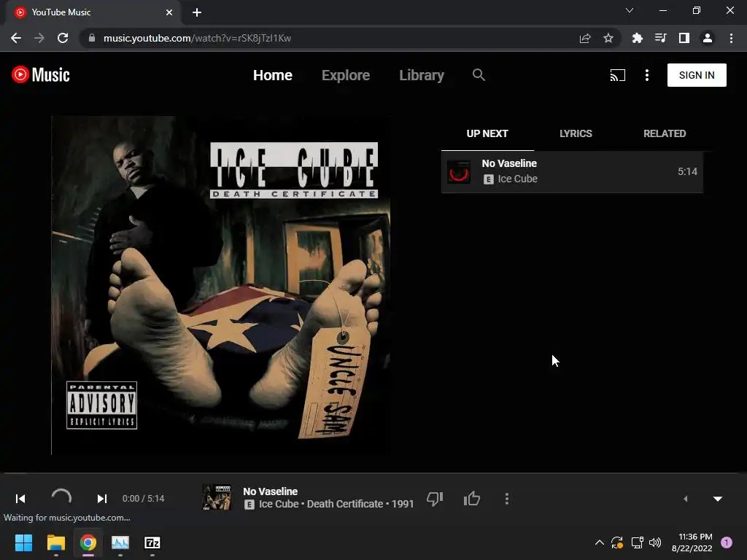Click the cast to device icon
The image size is (747, 560).
[x=617, y=75]
